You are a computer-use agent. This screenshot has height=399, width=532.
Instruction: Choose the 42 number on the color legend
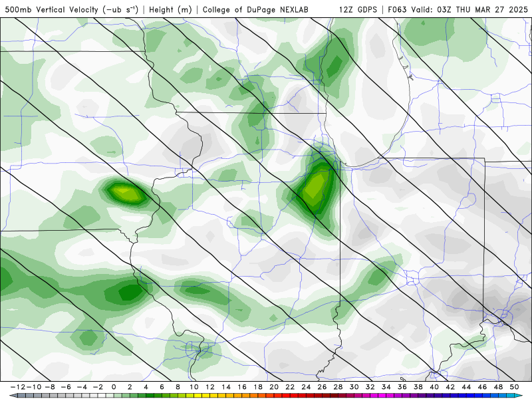(x=450, y=387)
